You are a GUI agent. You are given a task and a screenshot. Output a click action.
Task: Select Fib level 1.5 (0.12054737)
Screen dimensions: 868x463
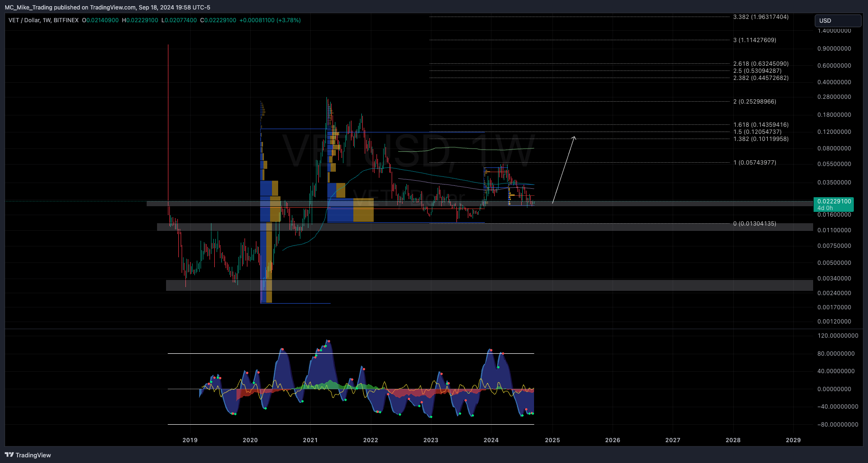pos(757,132)
